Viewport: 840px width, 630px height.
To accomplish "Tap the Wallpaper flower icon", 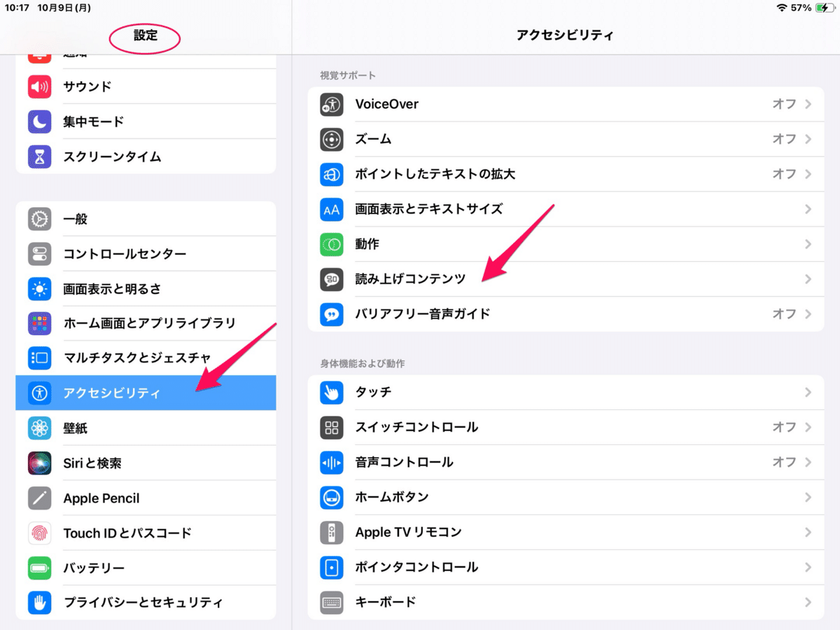I will 40,428.
